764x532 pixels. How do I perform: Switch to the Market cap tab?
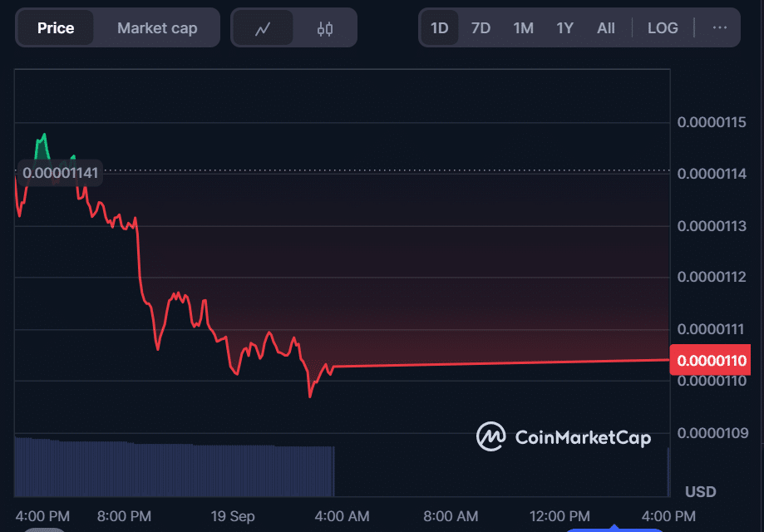pos(157,28)
